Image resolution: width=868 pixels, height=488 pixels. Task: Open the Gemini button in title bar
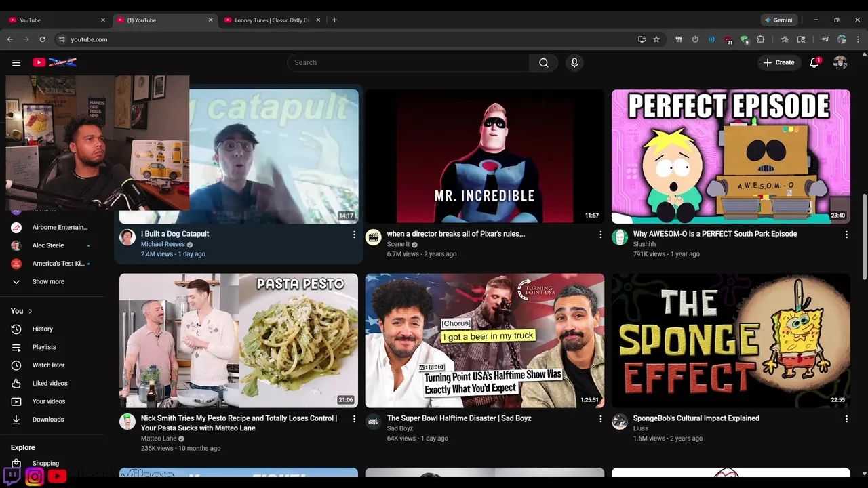coord(778,20)
